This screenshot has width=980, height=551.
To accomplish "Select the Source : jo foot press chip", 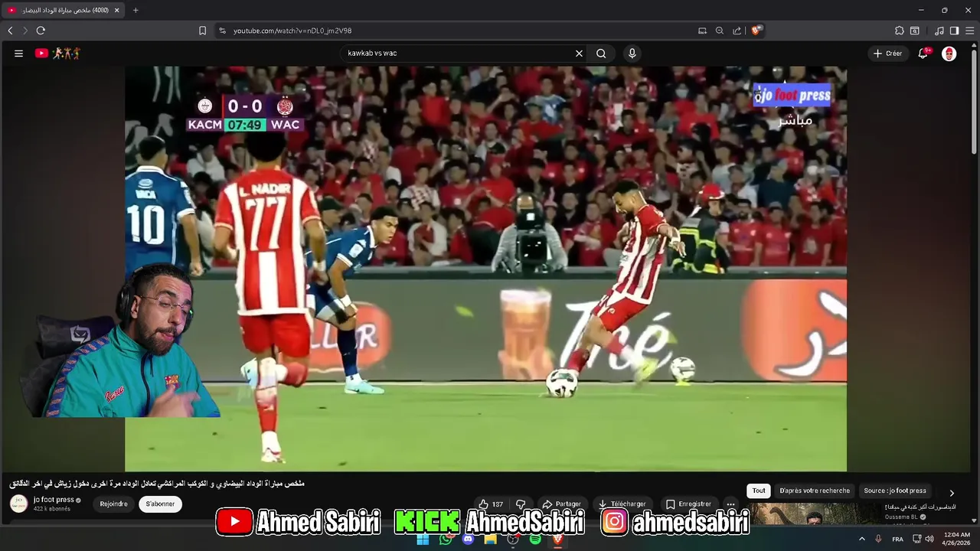I will [895, 491].
